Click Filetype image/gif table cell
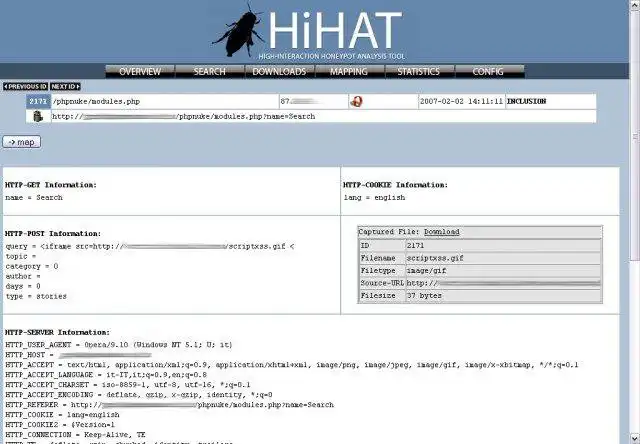This screenshot has height=444, width=640. 503,271
